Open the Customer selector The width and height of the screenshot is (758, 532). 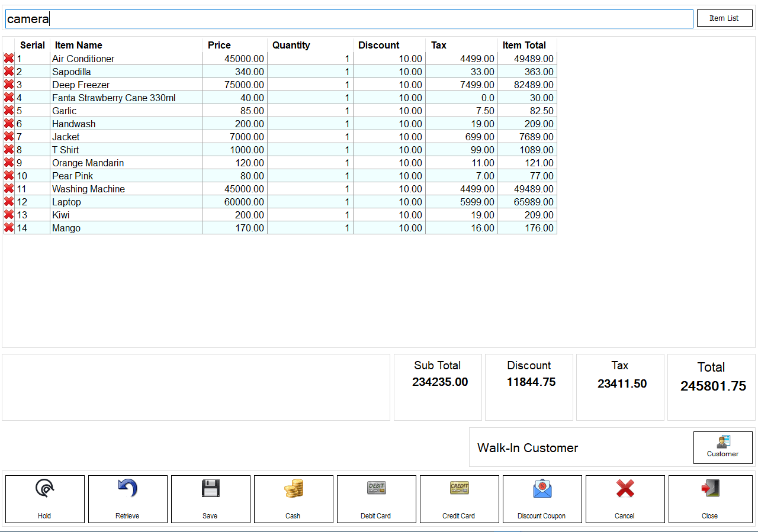pyautogui.click(x=723, y=447)
